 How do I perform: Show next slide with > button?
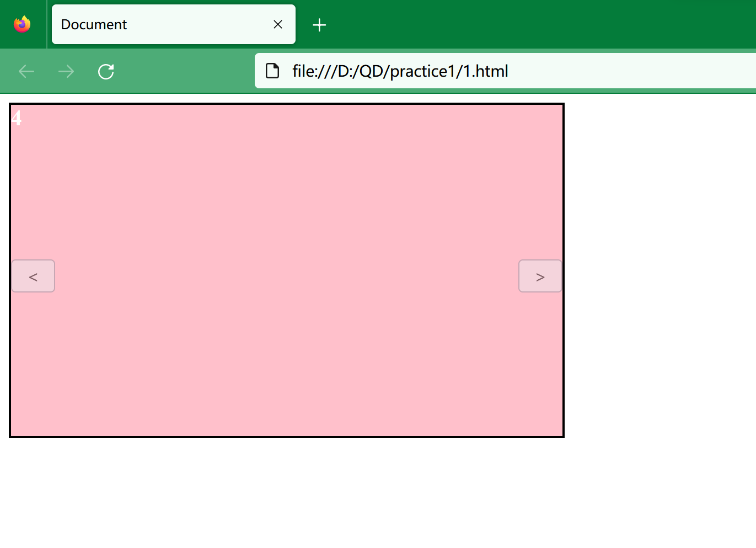[540, 276]
